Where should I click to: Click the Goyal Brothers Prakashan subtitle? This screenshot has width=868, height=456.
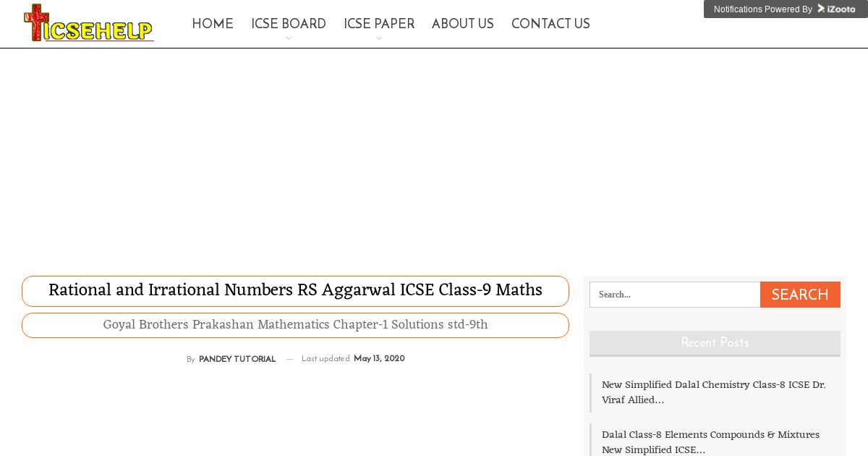[x=295, y=325]
